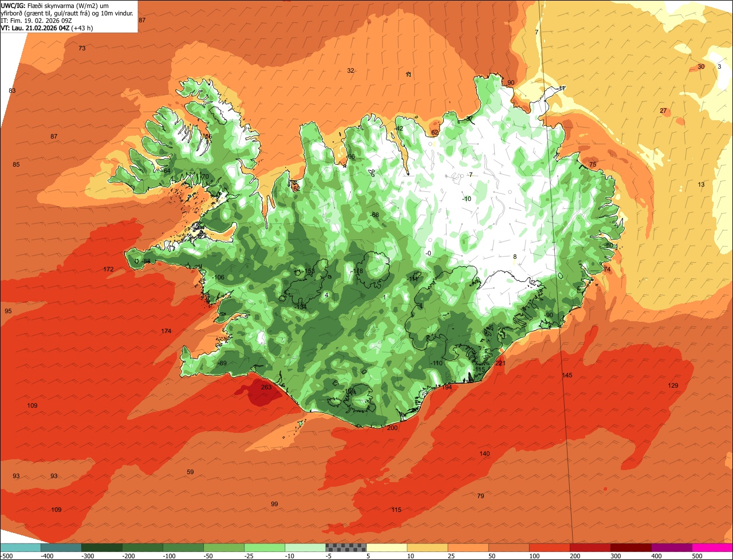Image resolution: width=733 pixels, height=560 pixels.
Task: Click the legend swatch between -100 and -50
Action: click(183, 547)
